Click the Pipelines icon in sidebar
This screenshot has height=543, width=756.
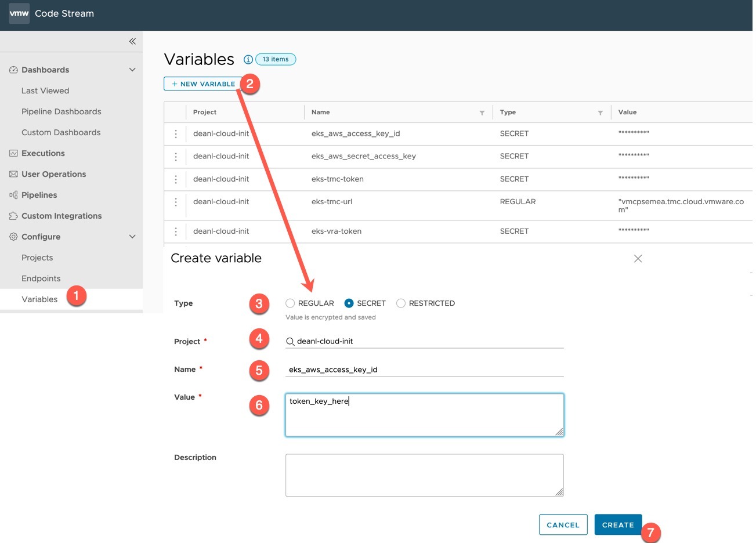click(13, 195)
